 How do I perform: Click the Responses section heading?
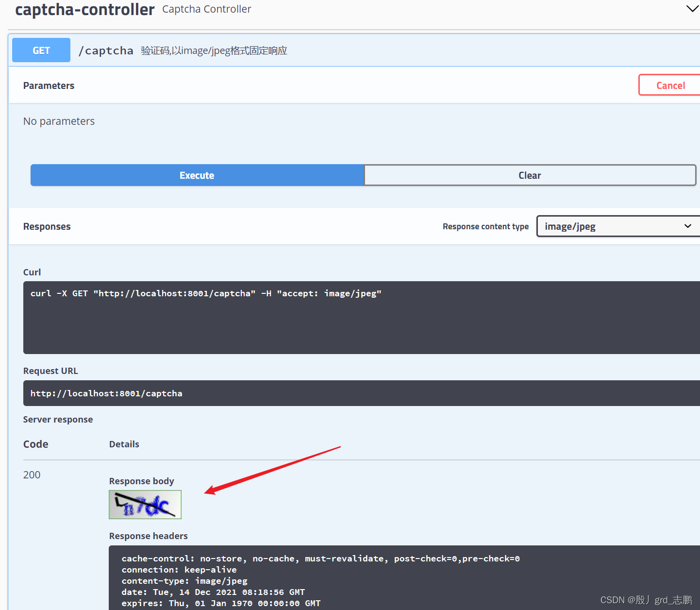click(x=47, y=226)
